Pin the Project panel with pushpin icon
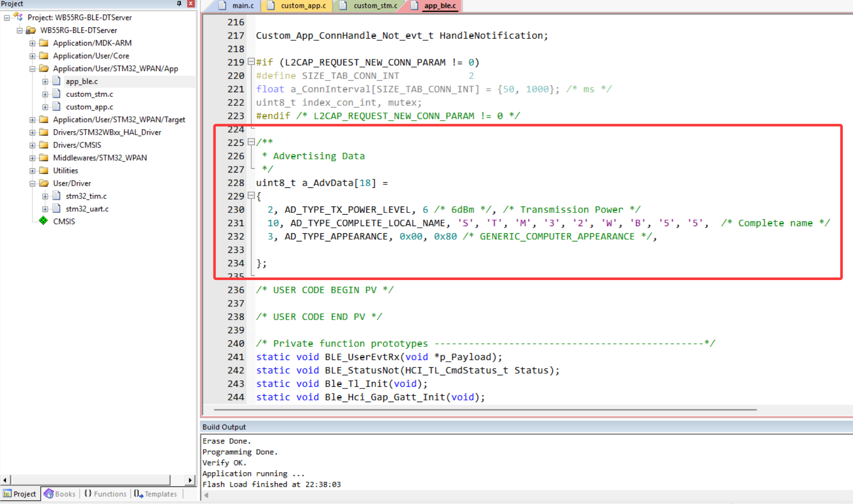This screenshot has width=853, height=504. coord(179,3)
